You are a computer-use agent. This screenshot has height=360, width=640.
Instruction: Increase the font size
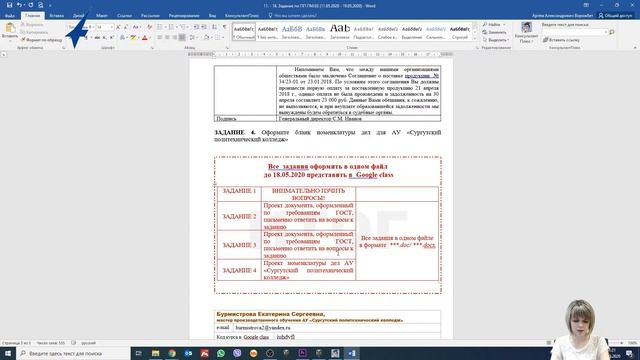[x=118, y=27]
